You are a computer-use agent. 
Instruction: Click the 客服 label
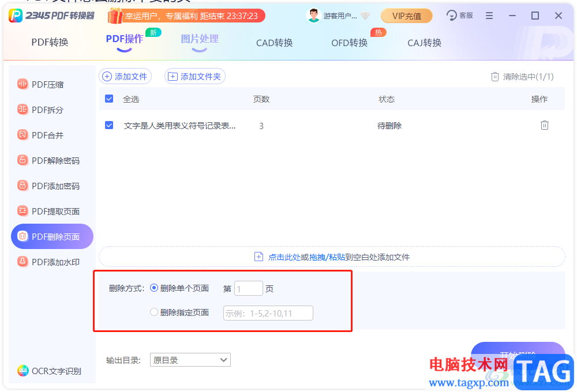(x=466, y=16)
